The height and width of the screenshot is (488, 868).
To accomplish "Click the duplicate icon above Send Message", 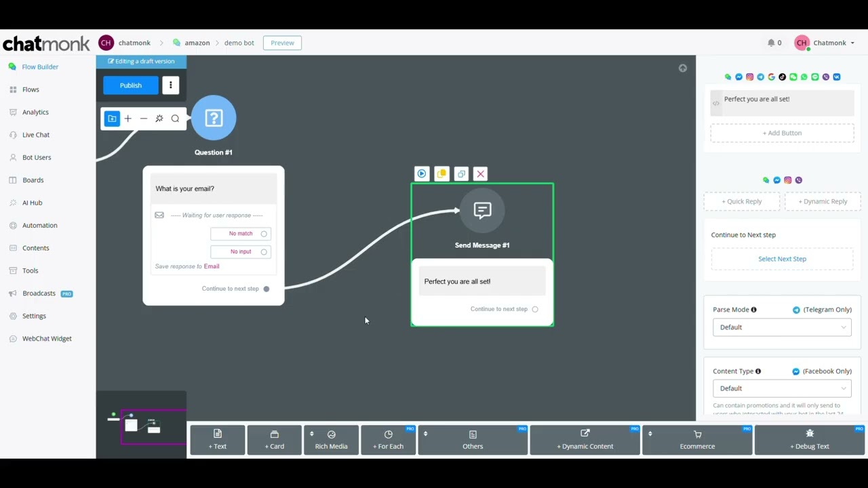I will click(461, 174).
